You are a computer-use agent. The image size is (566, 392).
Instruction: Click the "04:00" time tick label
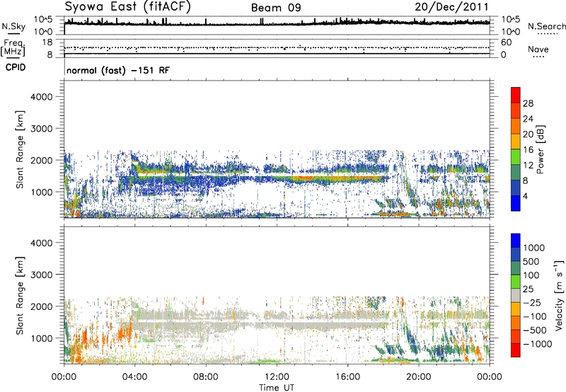(134, 377)
